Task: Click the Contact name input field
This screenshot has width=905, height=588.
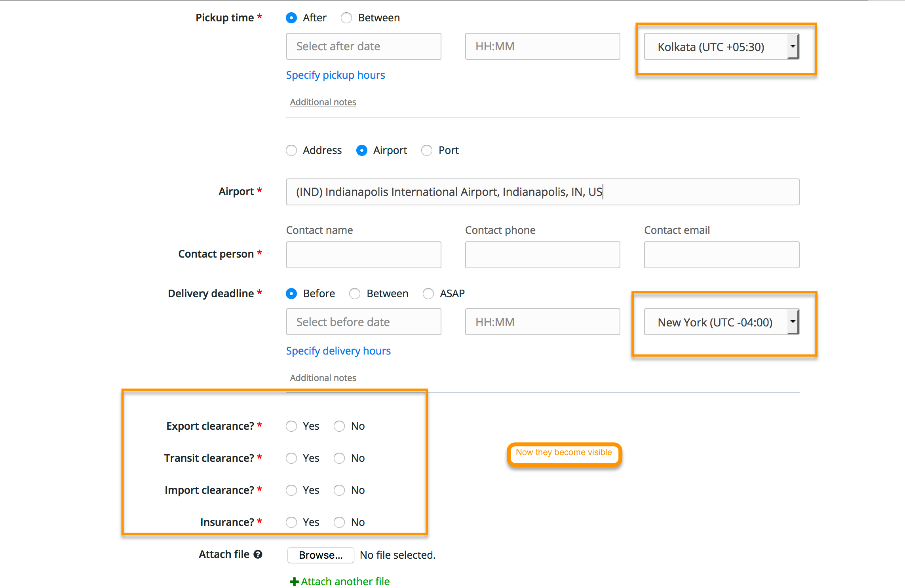Action: pyautogui.click(x=363, y=255)
